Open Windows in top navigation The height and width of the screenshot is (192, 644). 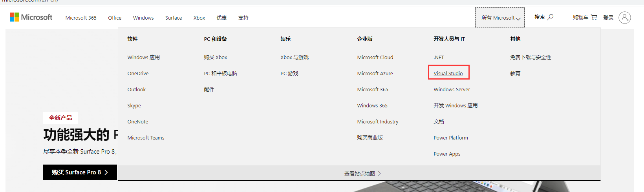click(x=143, y=18)
